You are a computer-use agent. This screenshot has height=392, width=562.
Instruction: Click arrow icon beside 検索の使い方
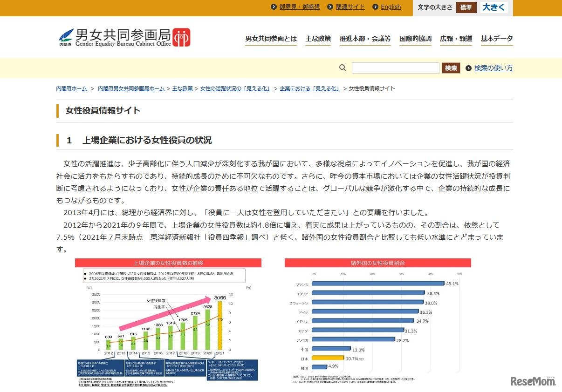(x=468, y=68)
